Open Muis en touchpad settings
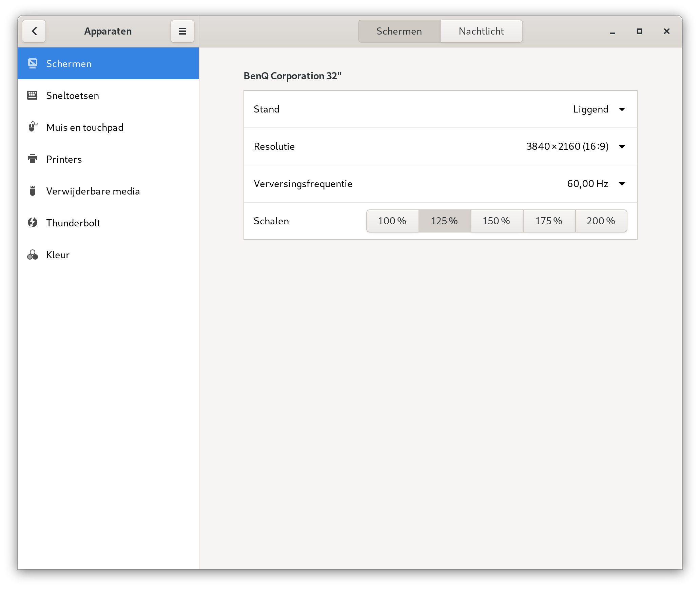 click(x=108, y=127)
